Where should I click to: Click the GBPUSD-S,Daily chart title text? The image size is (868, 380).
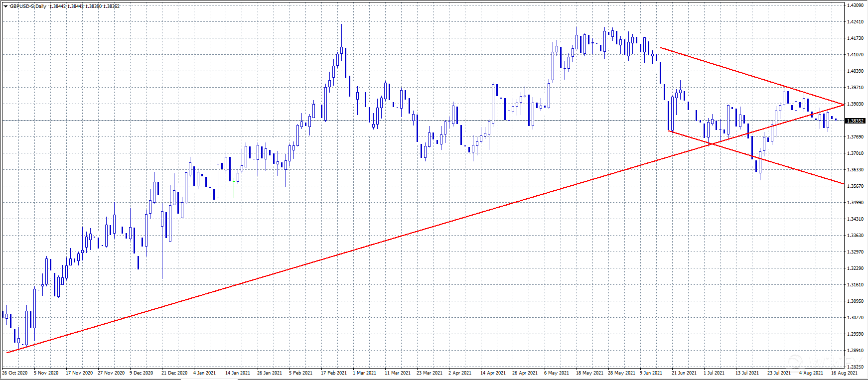click(28, 6)
